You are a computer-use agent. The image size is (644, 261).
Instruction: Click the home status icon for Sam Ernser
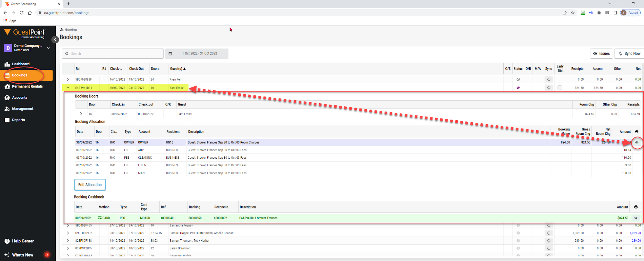click(x=518, y=88)
